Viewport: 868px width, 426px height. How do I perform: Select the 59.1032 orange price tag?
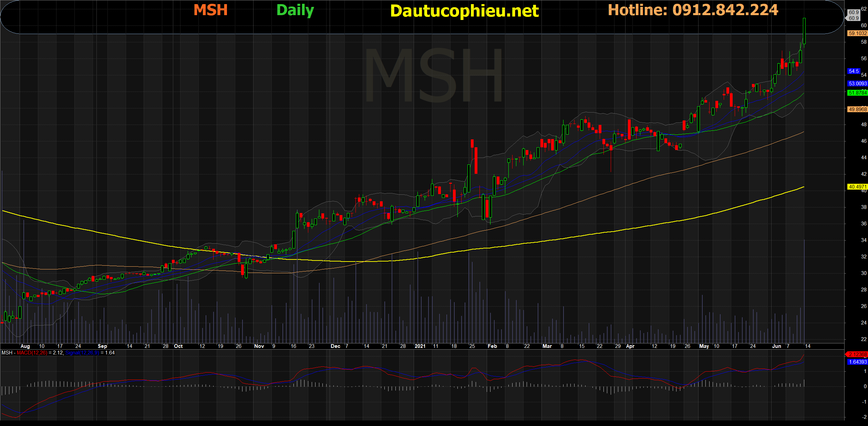857,33
